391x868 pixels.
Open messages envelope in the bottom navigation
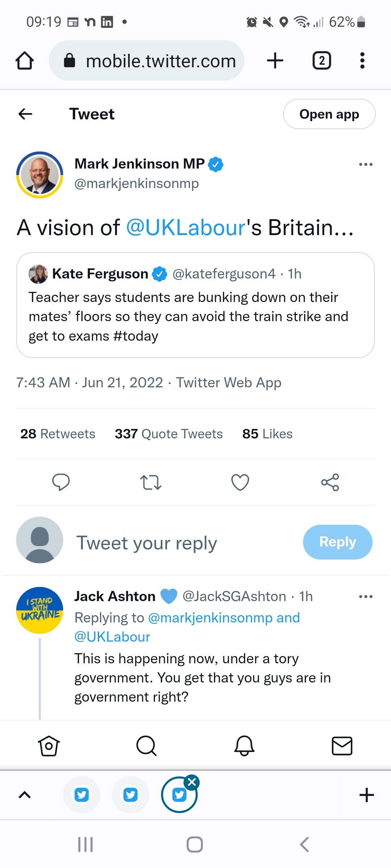point(342,746)
